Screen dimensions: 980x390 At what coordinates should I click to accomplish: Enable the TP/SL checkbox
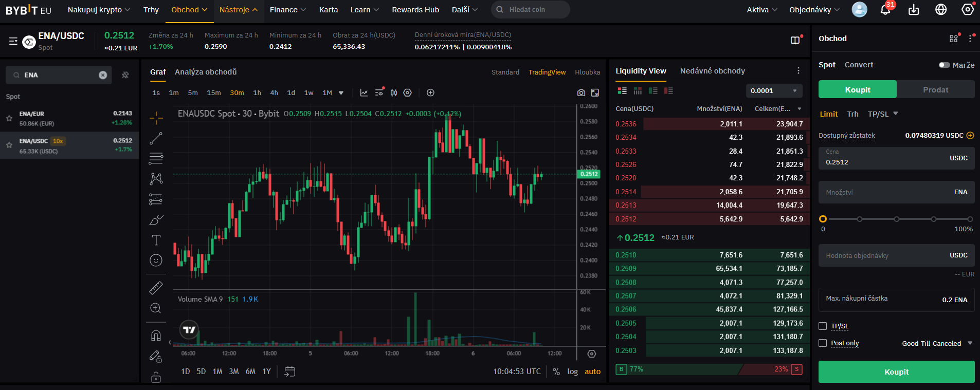[x=823, y=326]
